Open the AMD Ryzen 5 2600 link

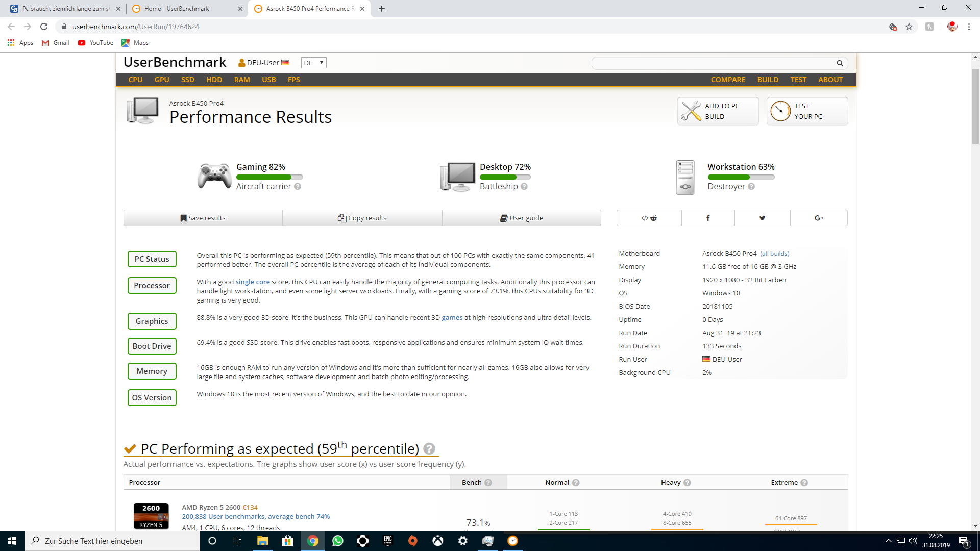point(211,507)
